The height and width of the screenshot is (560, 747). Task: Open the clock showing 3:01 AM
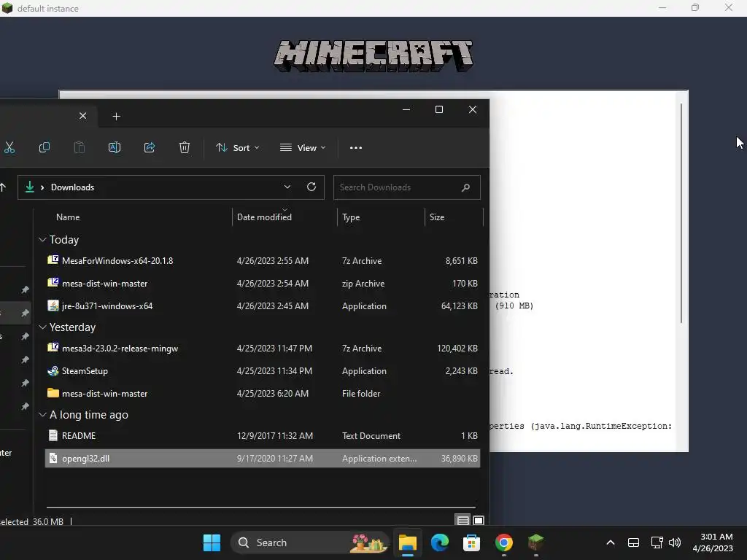712,542
